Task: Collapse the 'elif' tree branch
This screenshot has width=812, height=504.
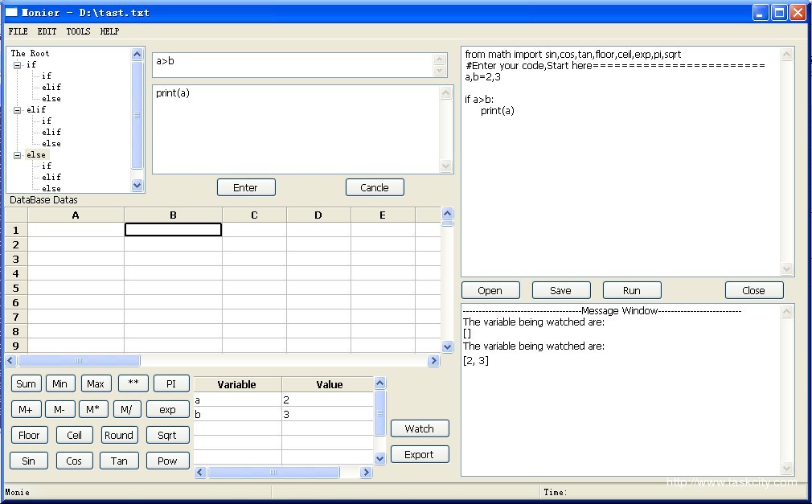Action: pyautogui.click(x=17, y=110)
